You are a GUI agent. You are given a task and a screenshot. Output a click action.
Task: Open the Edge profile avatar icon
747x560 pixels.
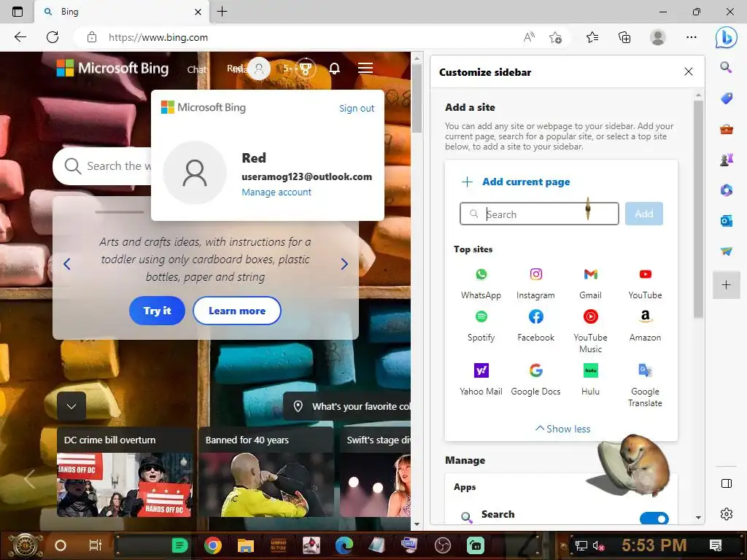[657, 37]
